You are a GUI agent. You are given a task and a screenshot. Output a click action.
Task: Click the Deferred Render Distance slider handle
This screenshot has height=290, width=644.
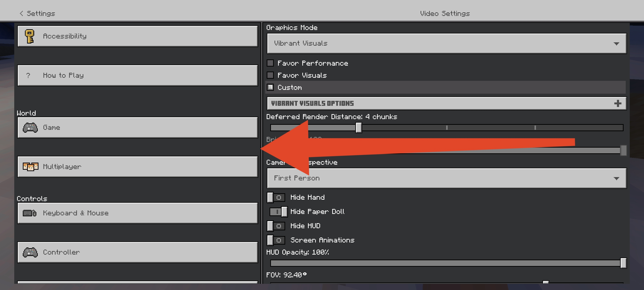(359, 128)
